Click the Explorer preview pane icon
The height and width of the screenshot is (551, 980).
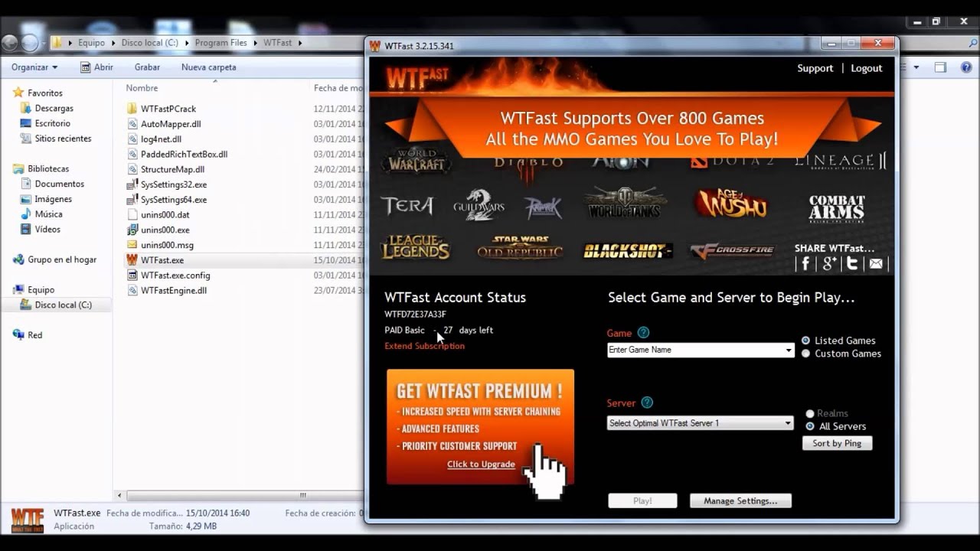940,67
